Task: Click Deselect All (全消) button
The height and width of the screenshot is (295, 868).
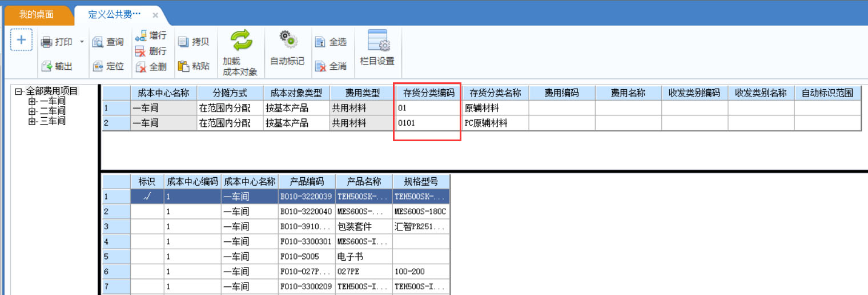Action: point(320,66)
